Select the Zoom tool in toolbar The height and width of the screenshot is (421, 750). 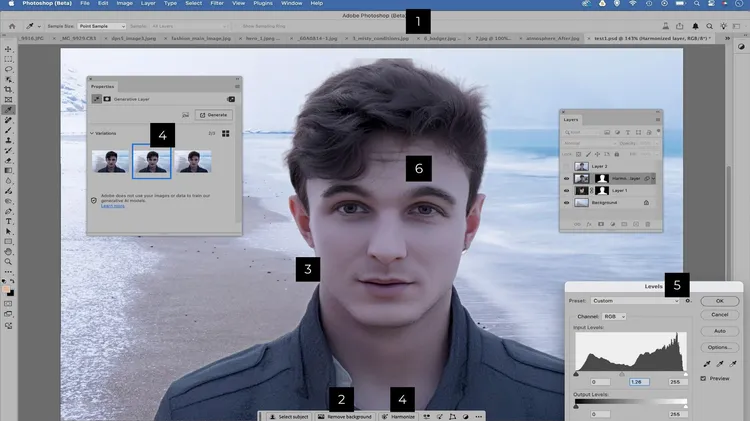click(8, 262)
